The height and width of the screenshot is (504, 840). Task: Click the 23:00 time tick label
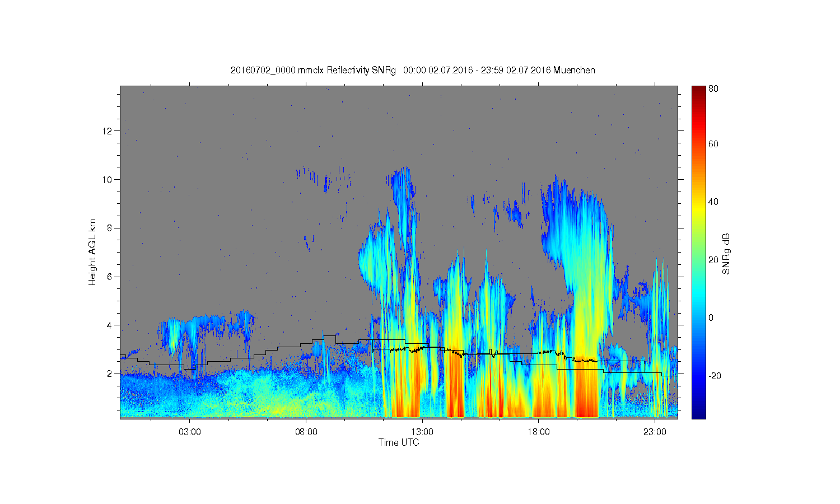point(655,432)
